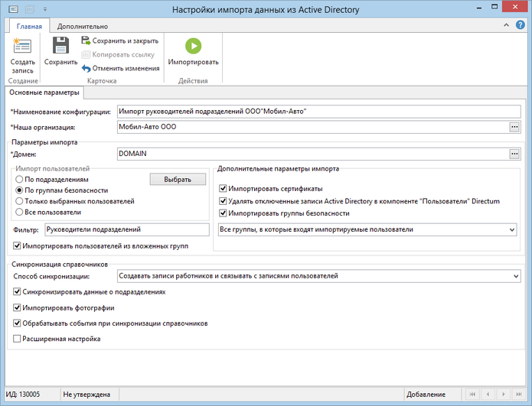Open the Домен lookup ellipsis button
532x406 pixels.
tap(514, 154)
